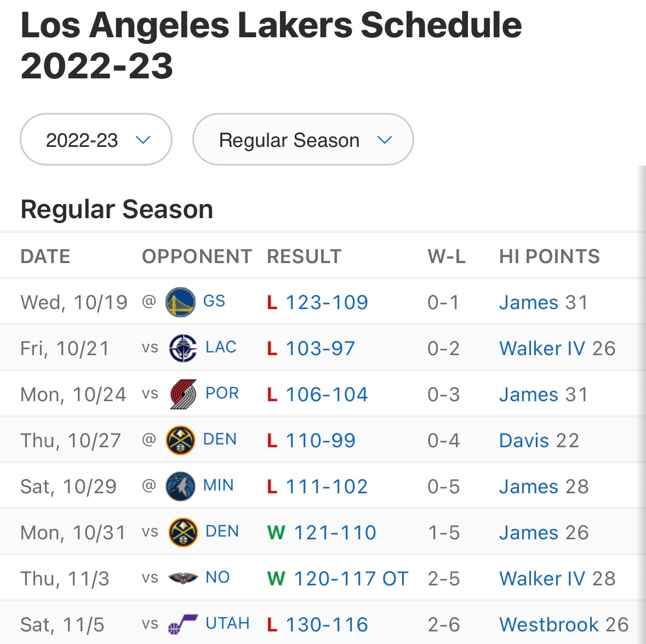Open the Walker IV link in the 10/21 row
The image size is (646, 644).
[542, 348]
